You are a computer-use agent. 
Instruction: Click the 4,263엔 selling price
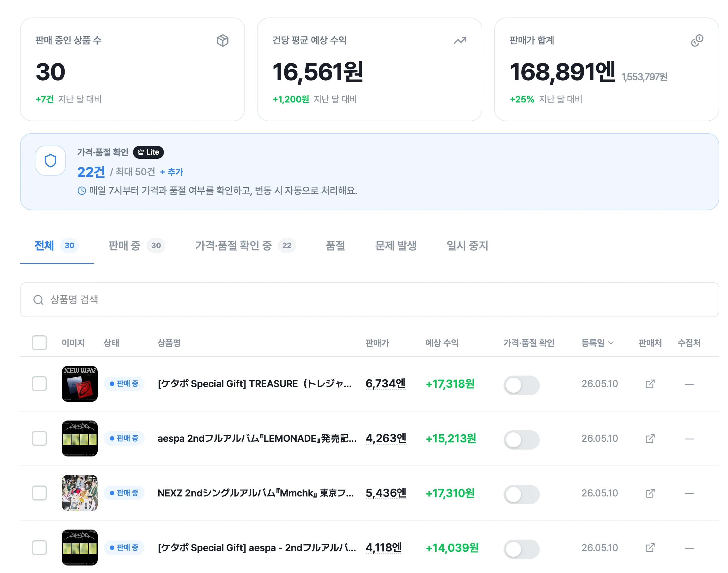(x=386, y=438)
